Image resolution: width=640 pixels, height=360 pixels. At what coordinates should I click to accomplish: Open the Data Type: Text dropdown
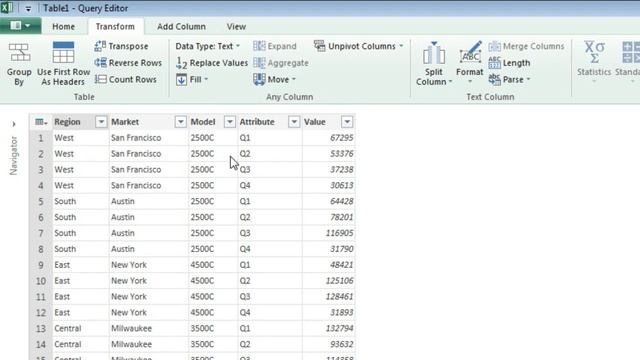tap(208, 46)
